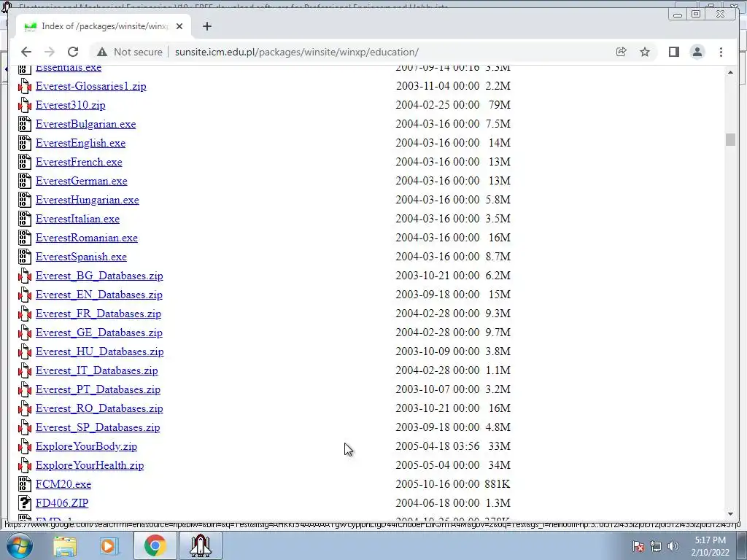The image size is (747, 560).
Task: Click the EverestGerman.exe binary icon
Action: (x=25, y=181)
